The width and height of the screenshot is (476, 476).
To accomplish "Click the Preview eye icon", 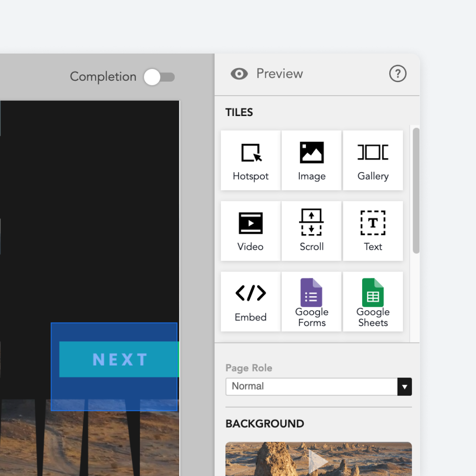I will point(239,74).
